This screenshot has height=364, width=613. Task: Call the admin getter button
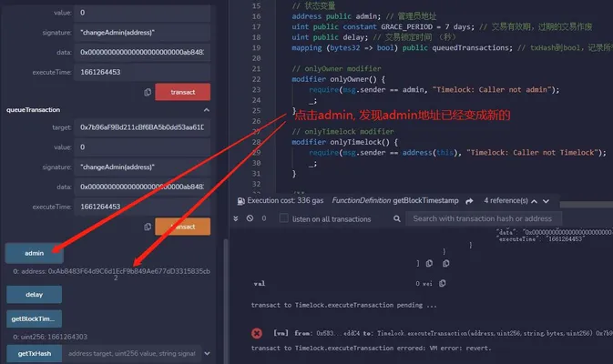pos(35,253)
